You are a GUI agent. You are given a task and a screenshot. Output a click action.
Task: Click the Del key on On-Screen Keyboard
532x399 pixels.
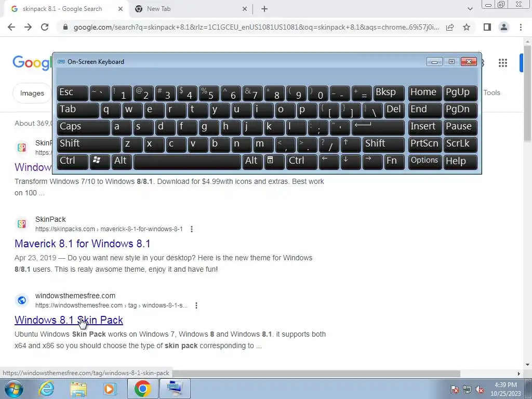(394, 111)
